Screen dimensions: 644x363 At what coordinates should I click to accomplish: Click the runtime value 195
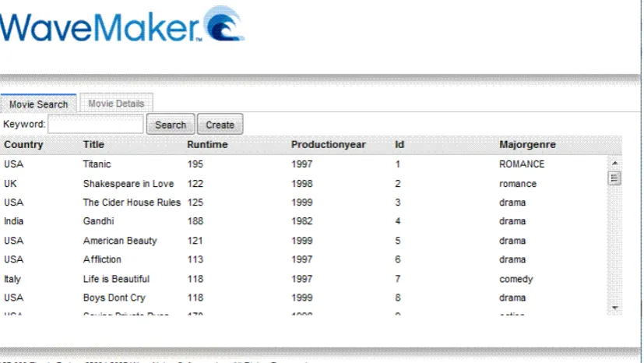pos(195,164)
